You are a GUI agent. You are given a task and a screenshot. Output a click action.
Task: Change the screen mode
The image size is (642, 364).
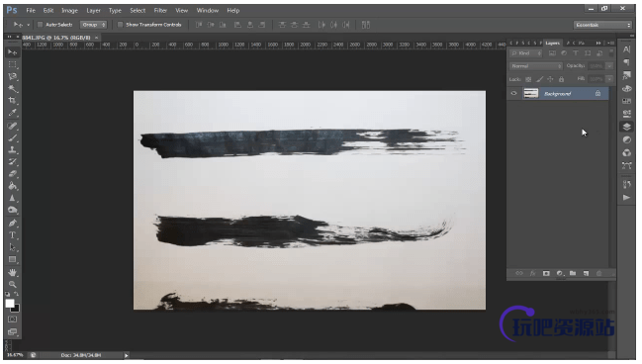[12, 331]
